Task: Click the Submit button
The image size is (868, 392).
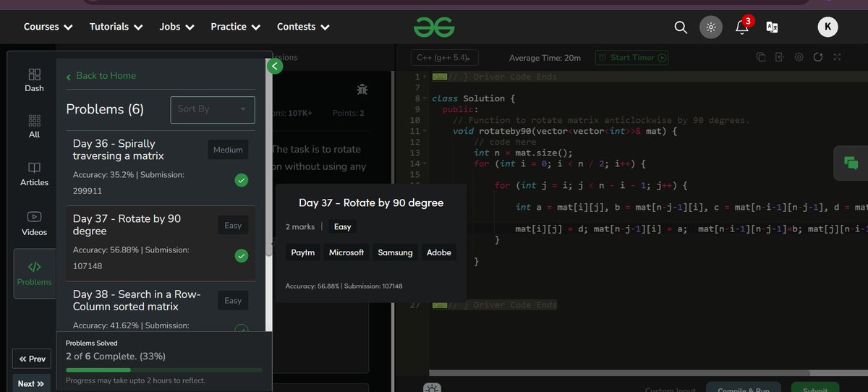Action: point(815,388)
